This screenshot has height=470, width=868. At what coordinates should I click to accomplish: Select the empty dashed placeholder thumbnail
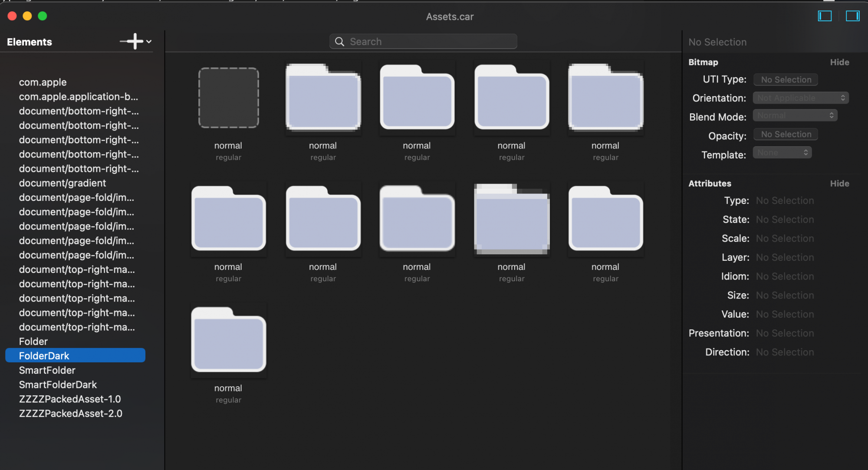coord(229,98)
